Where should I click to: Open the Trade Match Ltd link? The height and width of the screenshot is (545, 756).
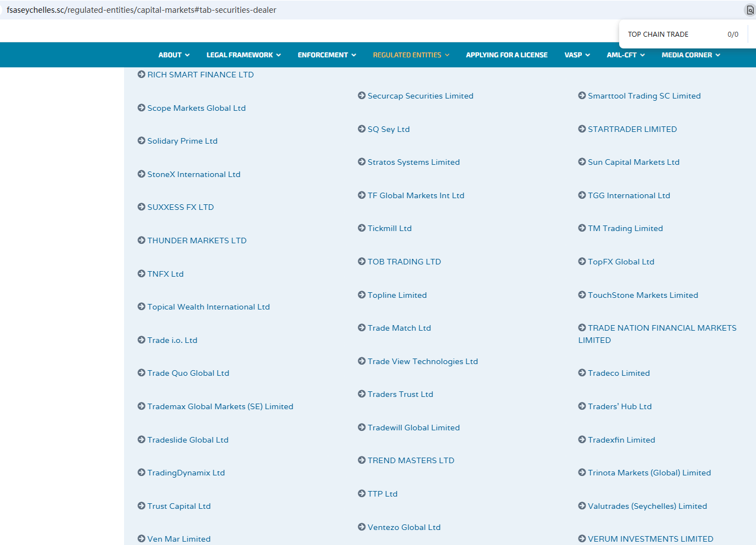[x=399, y=328]
